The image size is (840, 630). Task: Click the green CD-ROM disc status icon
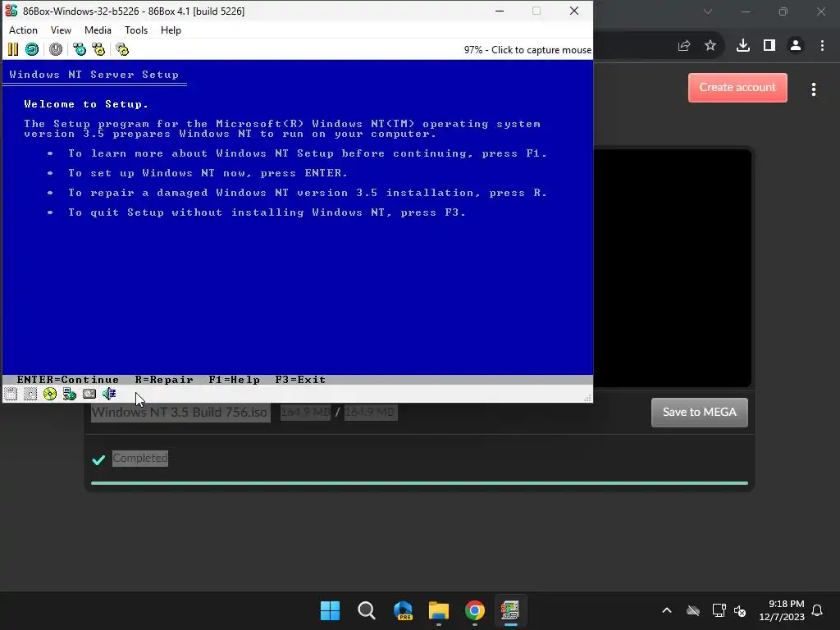[x=50, y=395]
